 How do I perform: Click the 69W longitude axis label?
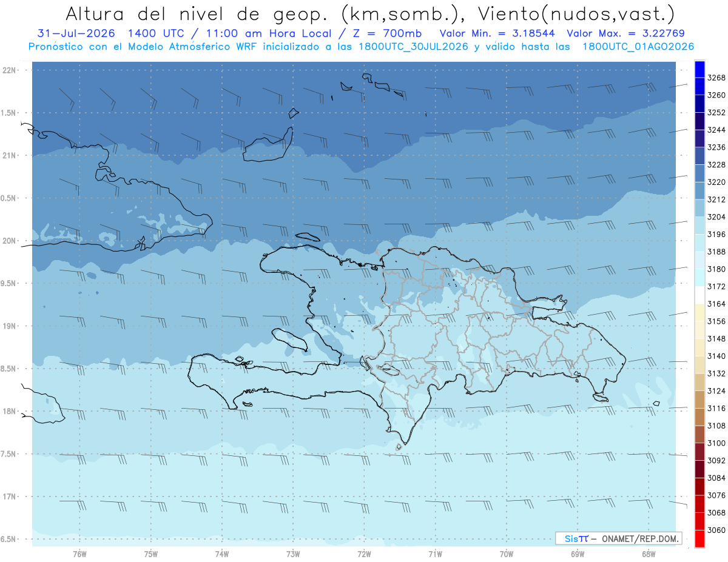pos(578,554)
